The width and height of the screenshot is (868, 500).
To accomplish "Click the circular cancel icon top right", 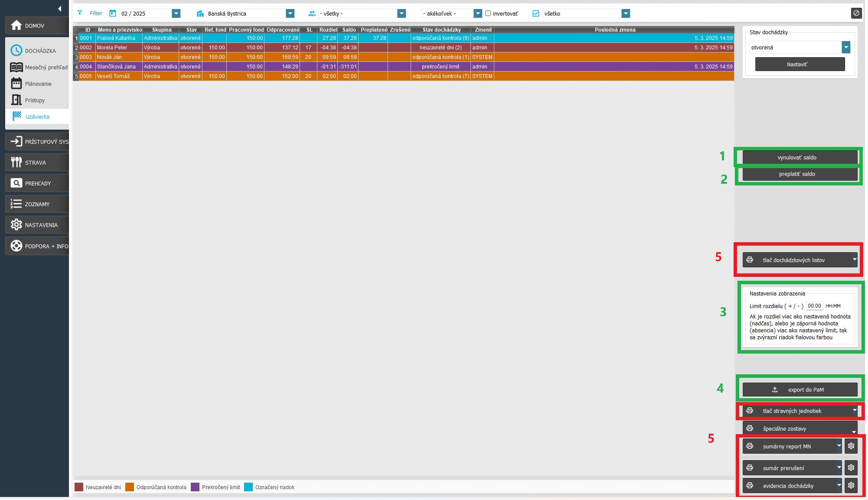I will click(x=856, y=13).
